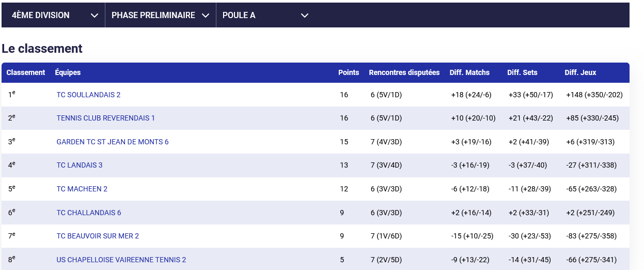Select TC BEAUVOIR SUR MER 2 team
Screen dimensions: 644x270
98,236
